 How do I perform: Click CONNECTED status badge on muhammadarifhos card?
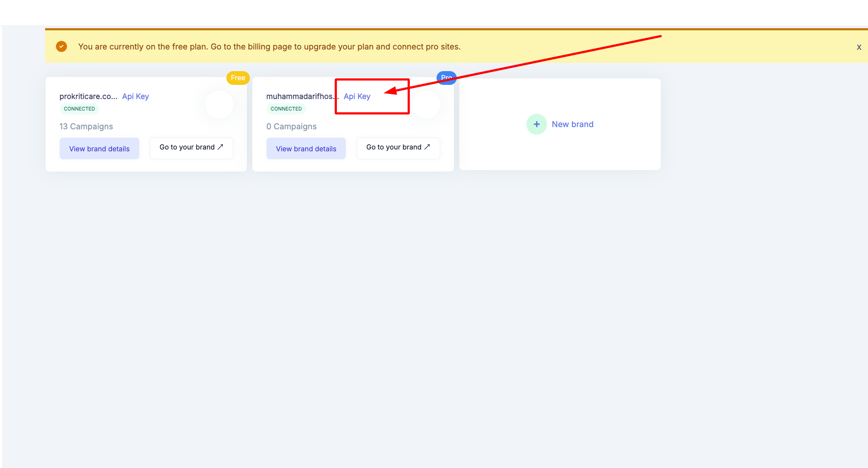(x=286, y=109)
